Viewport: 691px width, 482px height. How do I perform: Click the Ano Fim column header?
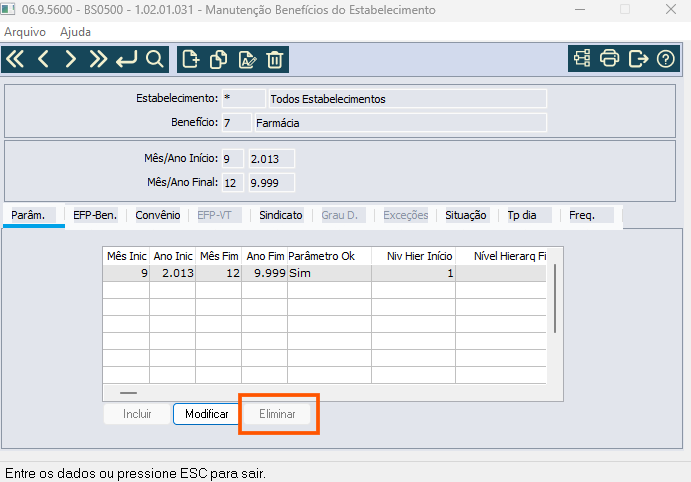coord(265,256)
